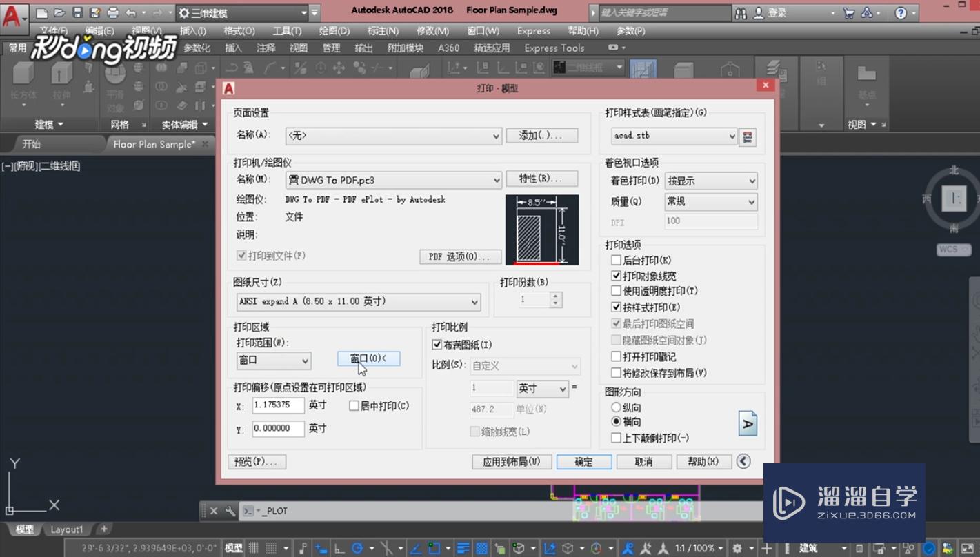
Task: Open scale units 英寸 dropdown
Action: pyautogui.click(x=542, y=389)
